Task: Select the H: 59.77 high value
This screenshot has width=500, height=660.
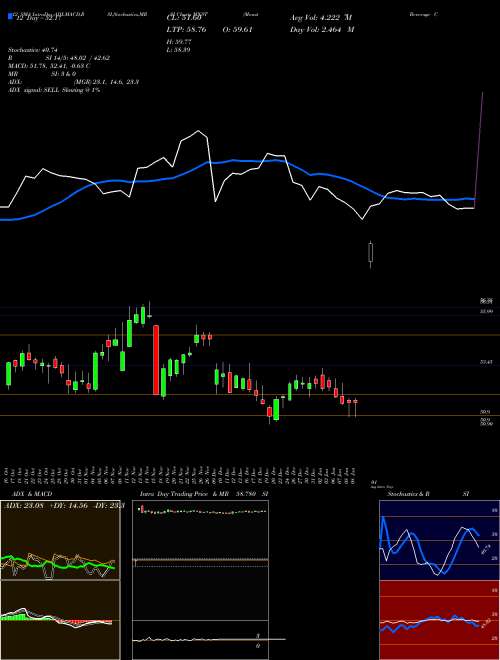Action: (x=178, y=41)
